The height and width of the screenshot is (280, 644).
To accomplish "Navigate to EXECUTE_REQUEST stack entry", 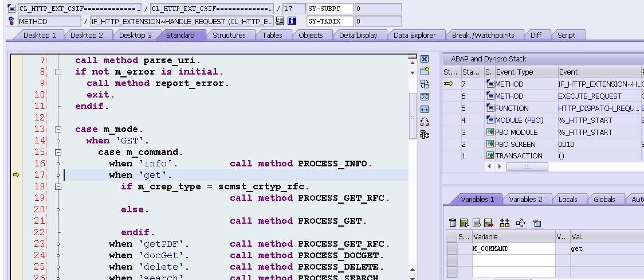I will (590, 96).
